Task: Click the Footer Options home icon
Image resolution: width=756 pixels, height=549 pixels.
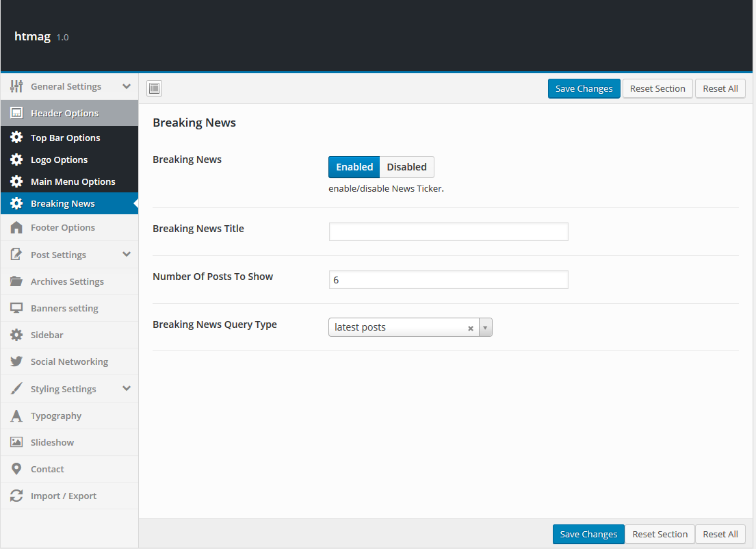Action: pyautogui.click(x=16, y=227)
